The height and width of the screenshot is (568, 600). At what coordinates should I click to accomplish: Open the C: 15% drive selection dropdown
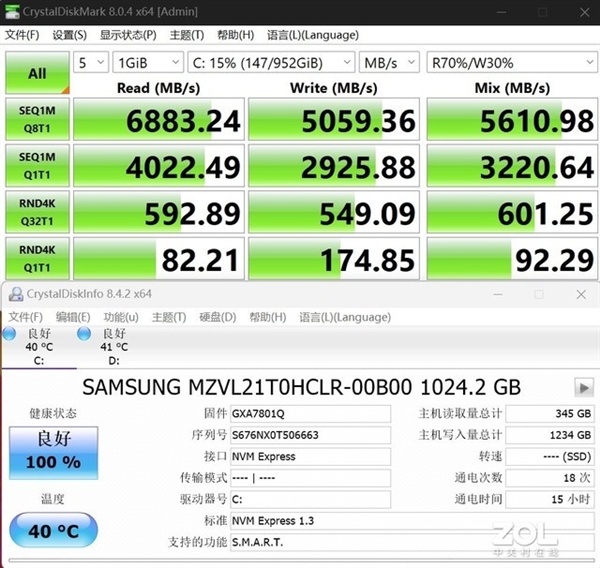[x=270, y=62]
